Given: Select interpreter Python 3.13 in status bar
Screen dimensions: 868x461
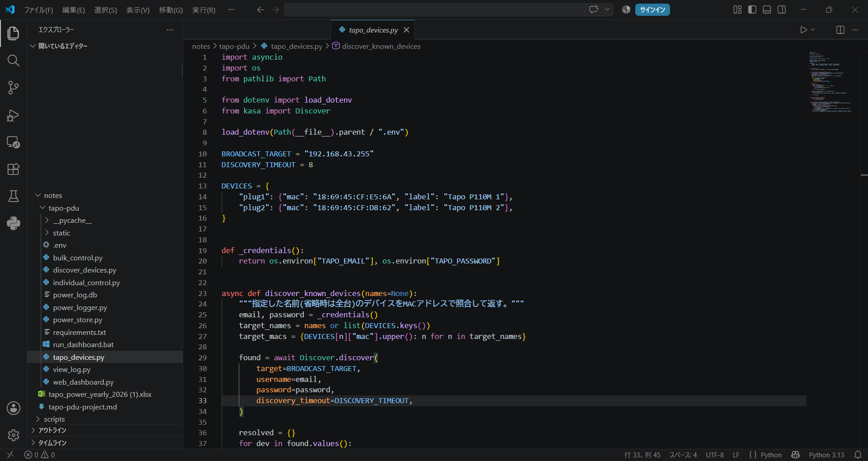Looking at the screenshot, I should click(826, 455).
